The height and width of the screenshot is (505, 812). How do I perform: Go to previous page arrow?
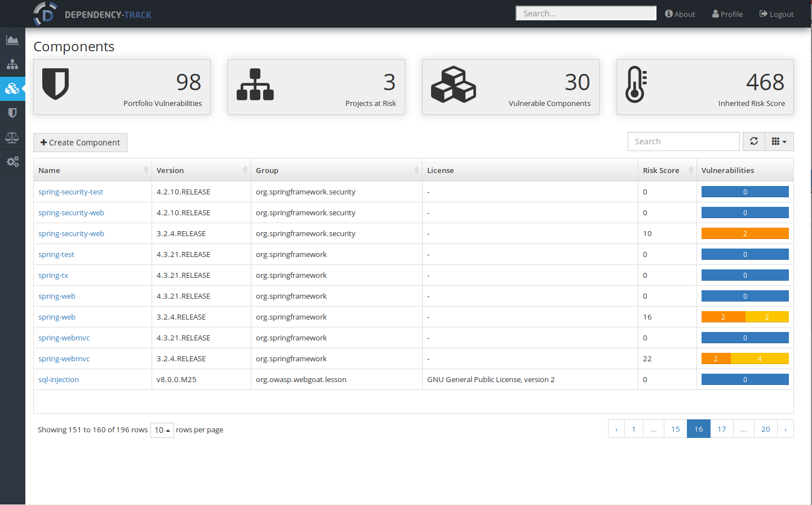[616, 429]
